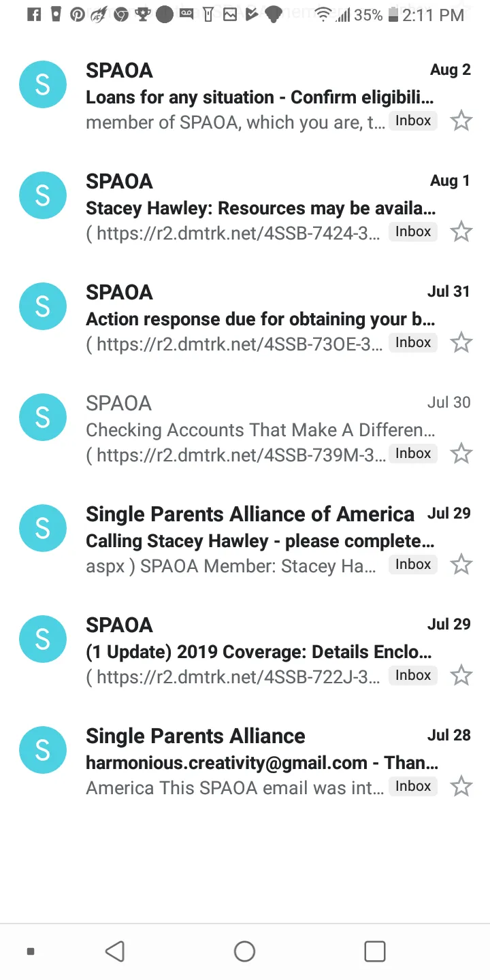Star the 2019 Coverage update email
Screen dimensions: 490x980
(x=461, y=676)
